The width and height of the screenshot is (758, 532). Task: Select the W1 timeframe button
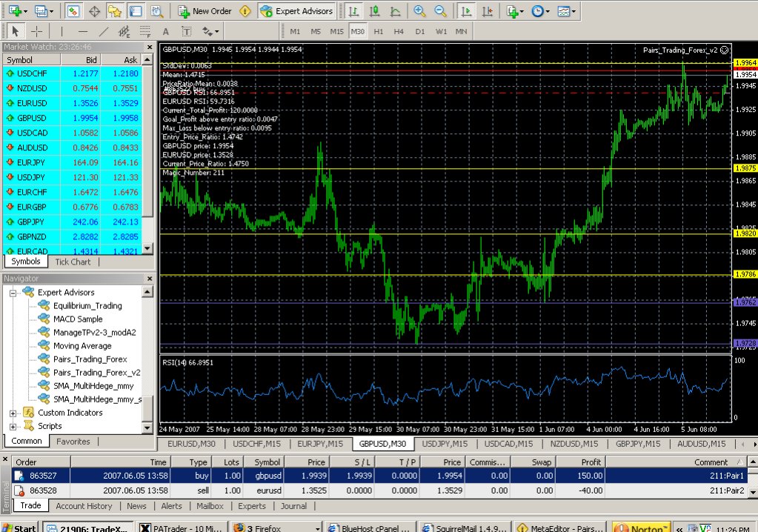[x=442, y=31]
